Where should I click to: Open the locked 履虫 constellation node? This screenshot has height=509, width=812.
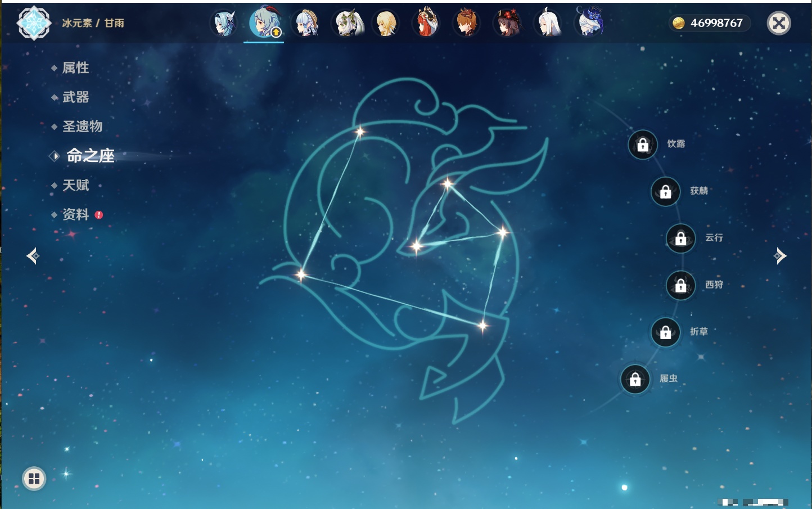pyautogui.click(x=635, y=379)
